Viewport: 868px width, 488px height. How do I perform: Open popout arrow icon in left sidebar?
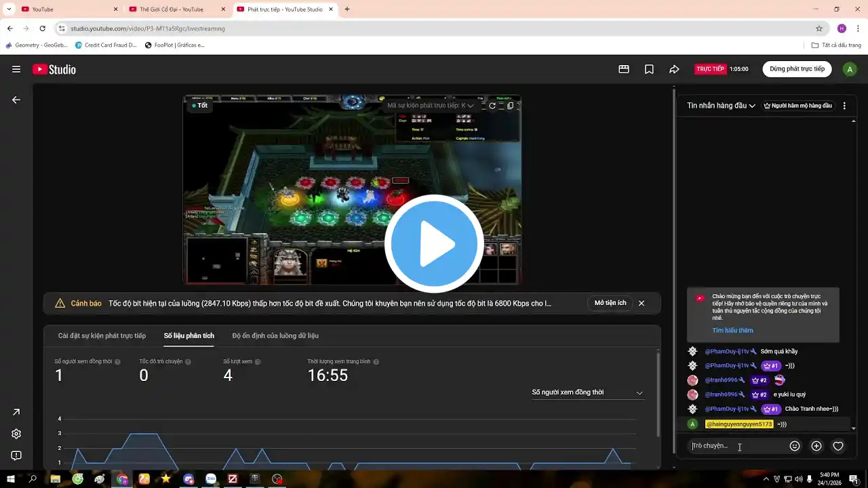[x=16, y=412]
